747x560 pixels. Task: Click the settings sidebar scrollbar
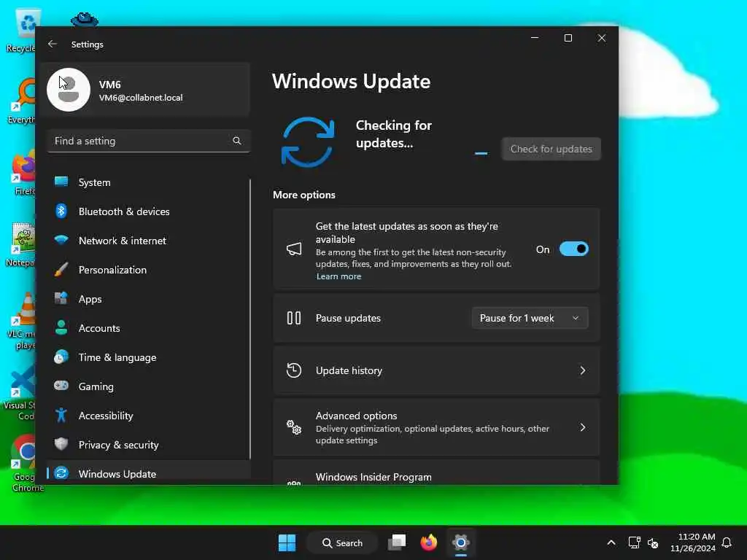click(250, 319)
